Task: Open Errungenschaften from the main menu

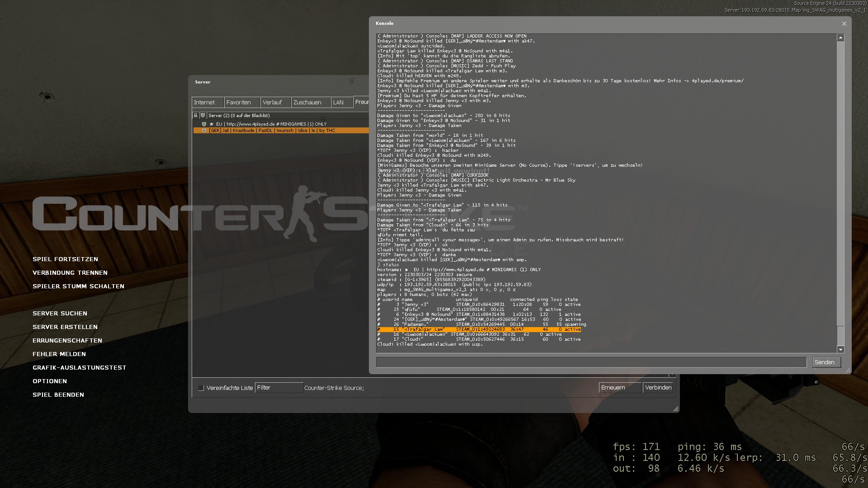Action: click(67, 341)
